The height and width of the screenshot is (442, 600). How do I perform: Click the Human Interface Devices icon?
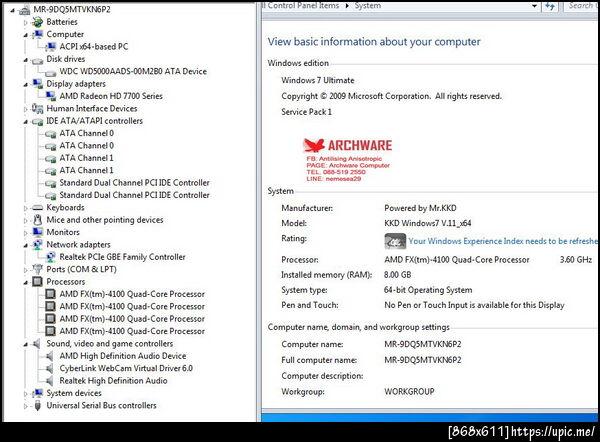(x=38, y=109)
